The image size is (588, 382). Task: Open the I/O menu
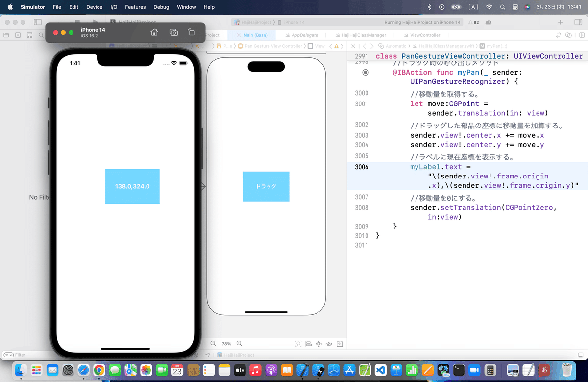pyautogui.click(x=114, y=7)
